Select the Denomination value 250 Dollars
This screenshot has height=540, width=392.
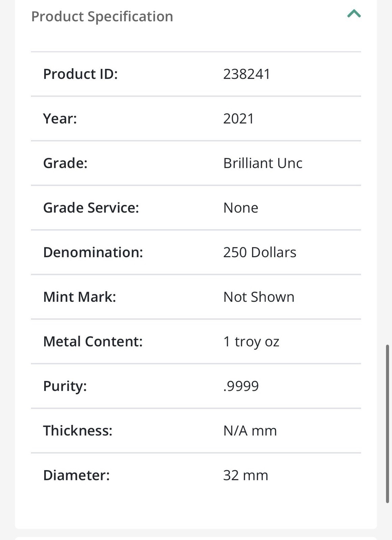260,252
